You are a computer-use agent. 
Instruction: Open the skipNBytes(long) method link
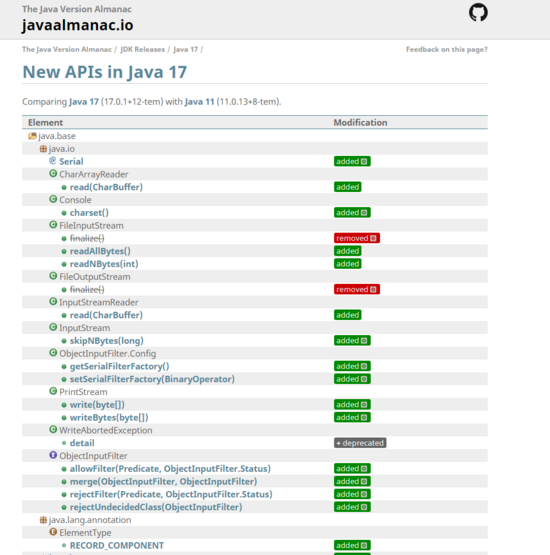pos(107,341)
